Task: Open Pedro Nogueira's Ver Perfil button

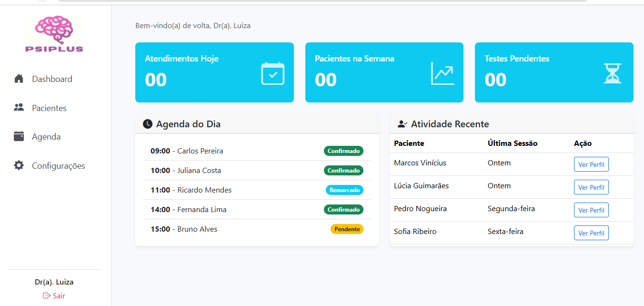Action: pos(591,210)
